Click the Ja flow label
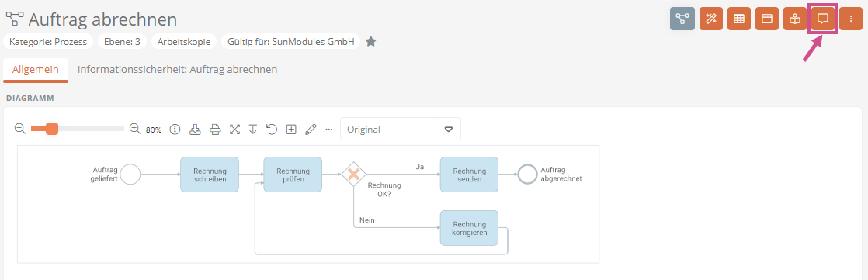Image resolution: width=868 pixels, height=280 pixels. tap(419, 166)
